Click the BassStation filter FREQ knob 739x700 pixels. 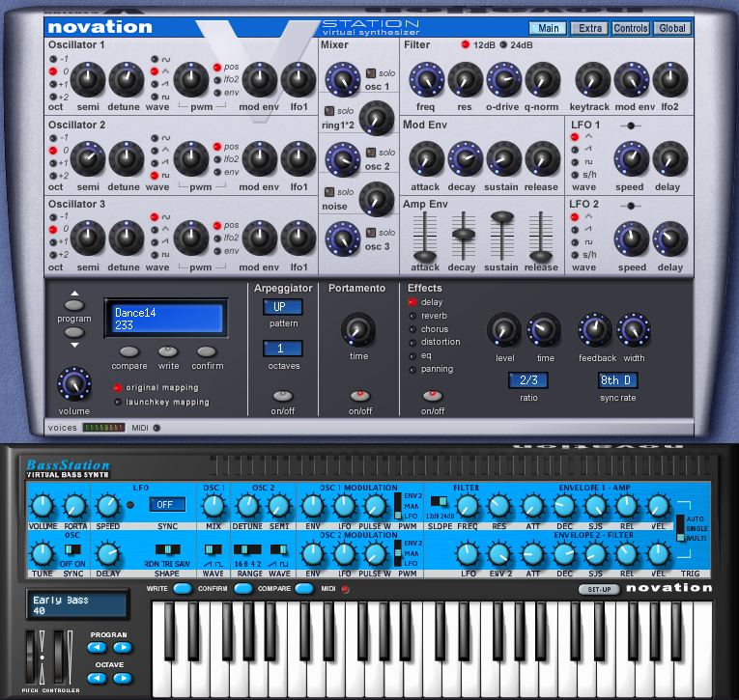point(468,506)
